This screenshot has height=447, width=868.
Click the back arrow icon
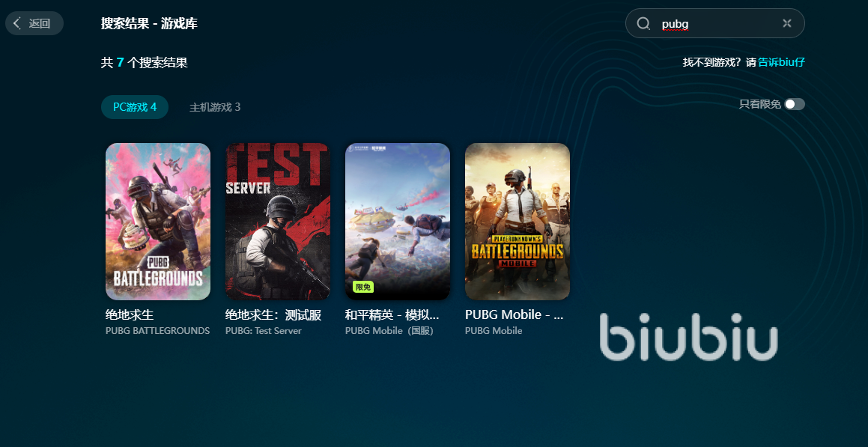pyautogui.click(x=17, y=23)
